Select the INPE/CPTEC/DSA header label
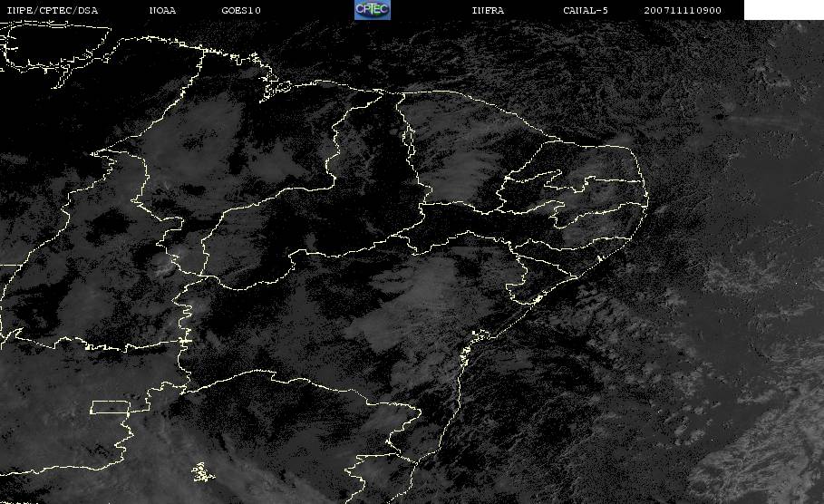824x504 pixels. coord(52,11)
